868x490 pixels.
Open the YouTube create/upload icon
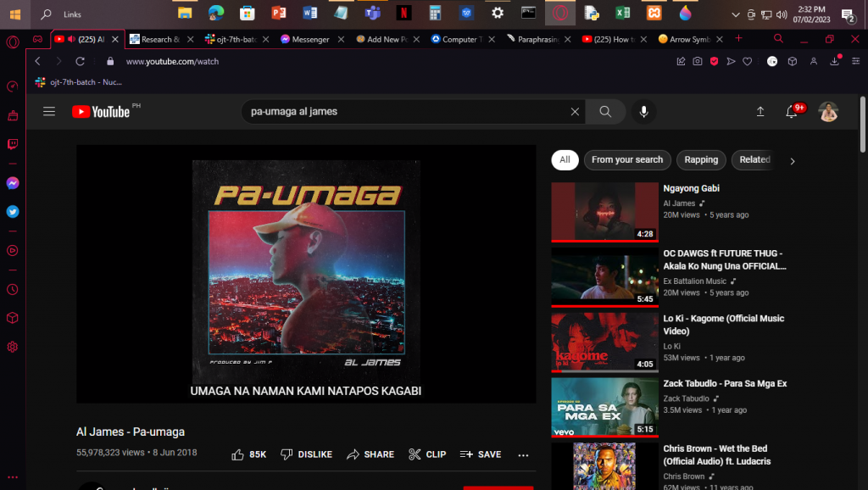pyautogui.click(x=760, y=112)
